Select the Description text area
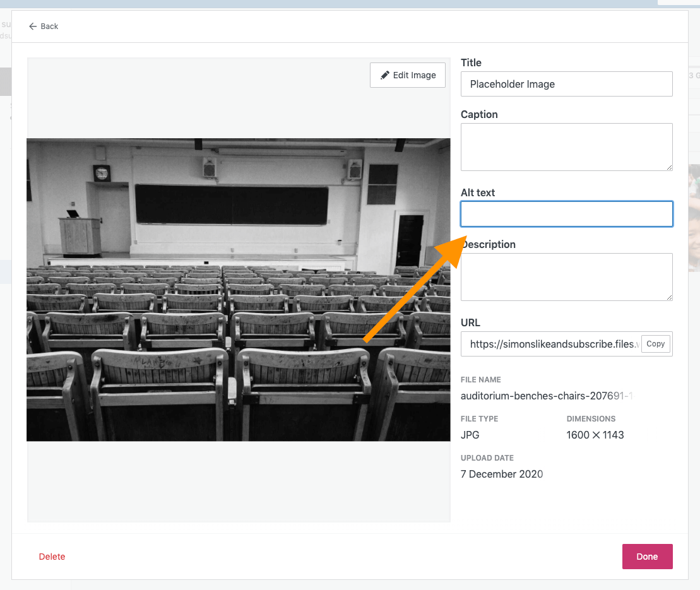The width and height of the screenshot is (700, 590). (x=566, y=276)
